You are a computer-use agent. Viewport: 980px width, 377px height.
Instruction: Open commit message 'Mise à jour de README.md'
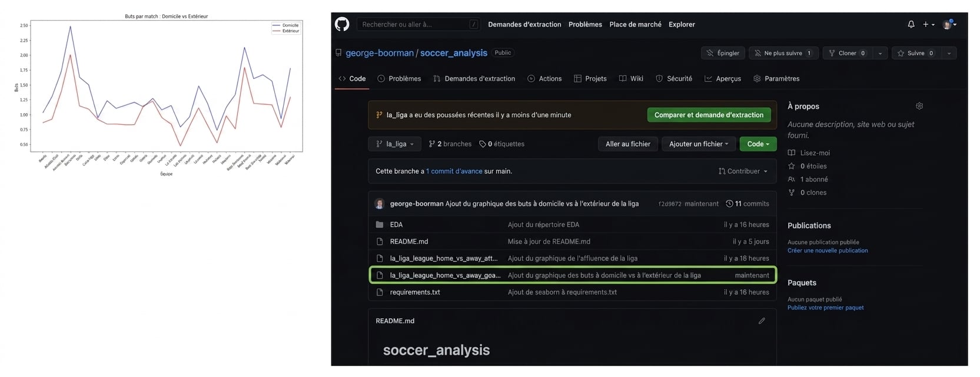[x=549, y=242]
